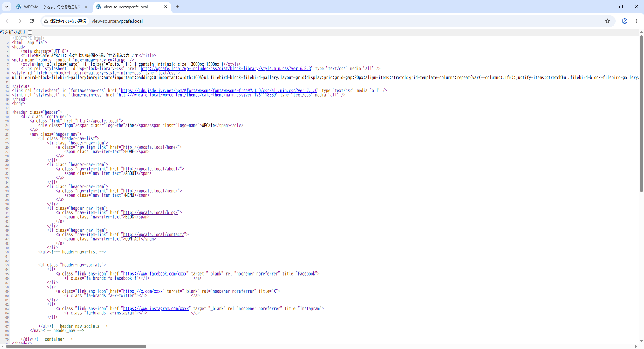Close the WPCafe tab

coord(86,7)
